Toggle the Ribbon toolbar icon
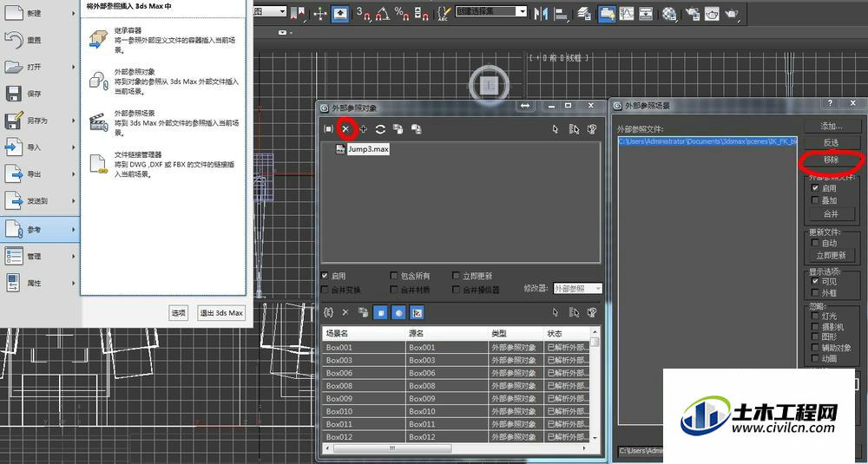This screenshot has width=868, height=464. (607, 14)
